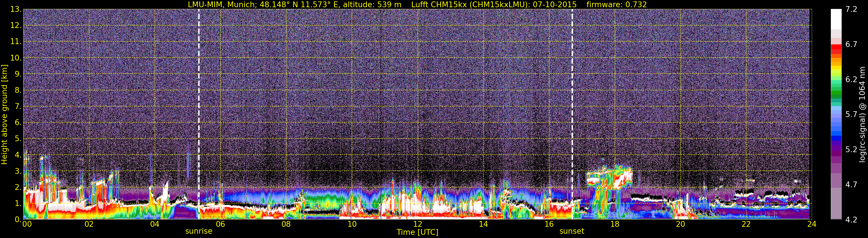The width and height of the screenshot is (868, 238).
Task: Click the '9.' height axis tick label
Action: 18,74
